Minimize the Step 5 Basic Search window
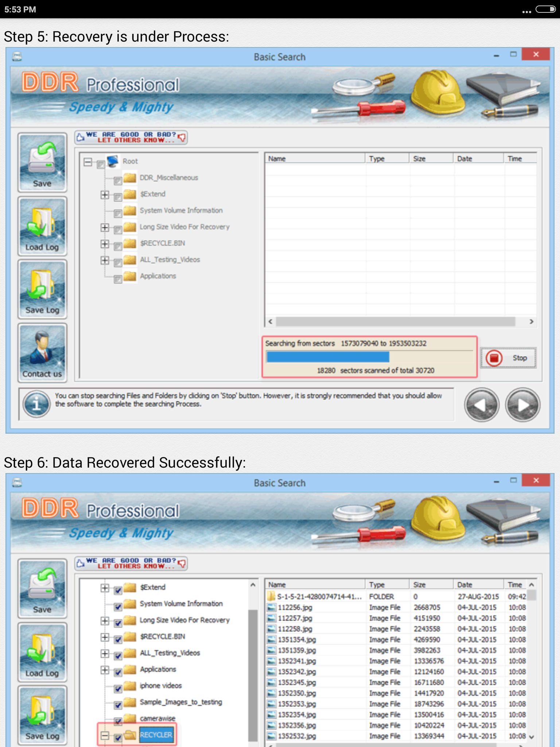Screen dimensions: 560x747 (x=496, y=55)
